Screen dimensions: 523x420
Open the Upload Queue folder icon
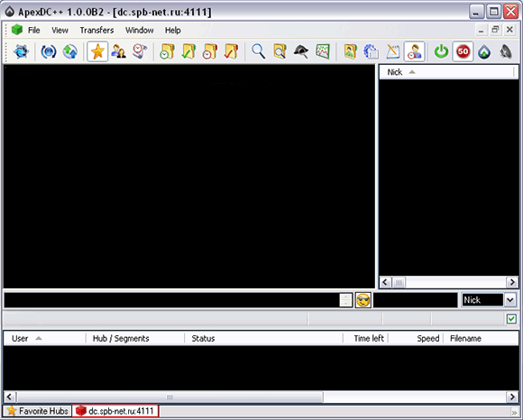[210, 51]
